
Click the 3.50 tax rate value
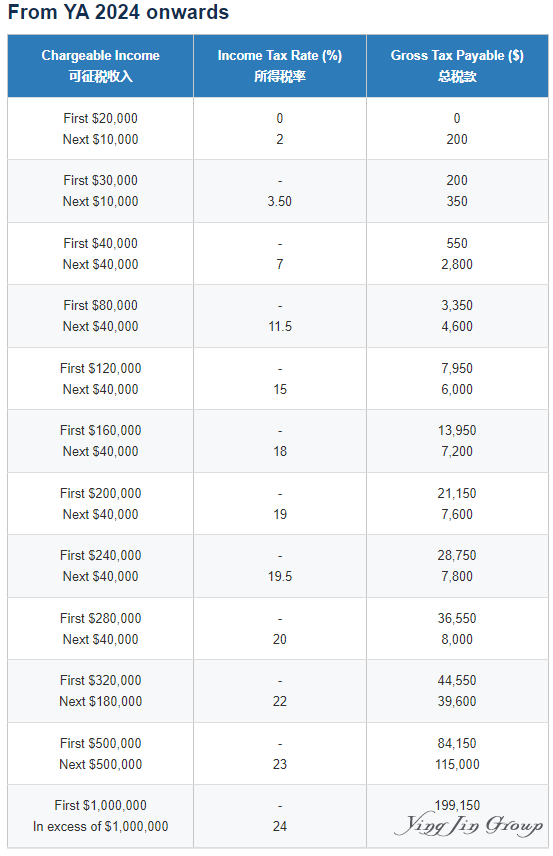(x=280, y=201)
